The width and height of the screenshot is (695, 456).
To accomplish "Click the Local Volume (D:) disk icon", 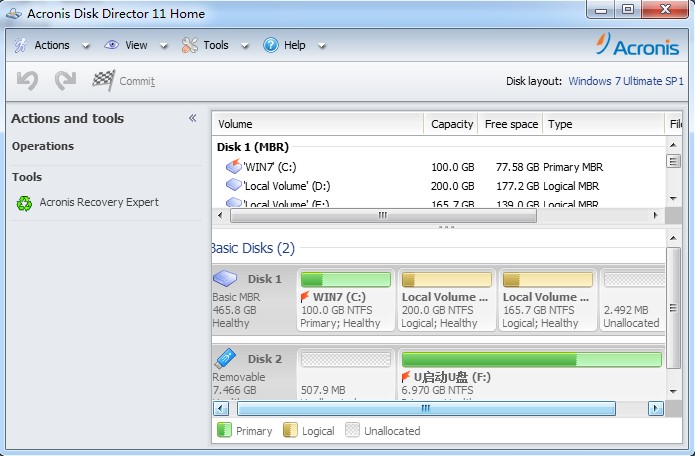I will tap(233, 185).
